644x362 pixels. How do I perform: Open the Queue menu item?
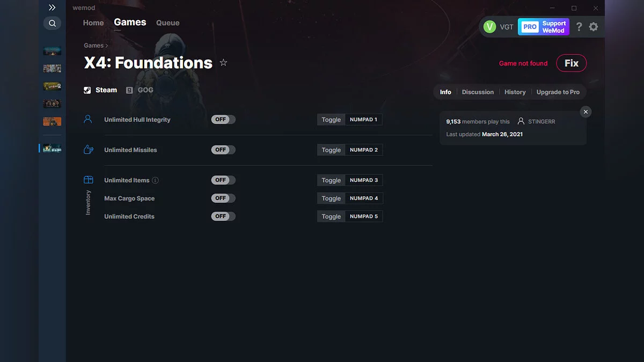[x=167, y=23]
